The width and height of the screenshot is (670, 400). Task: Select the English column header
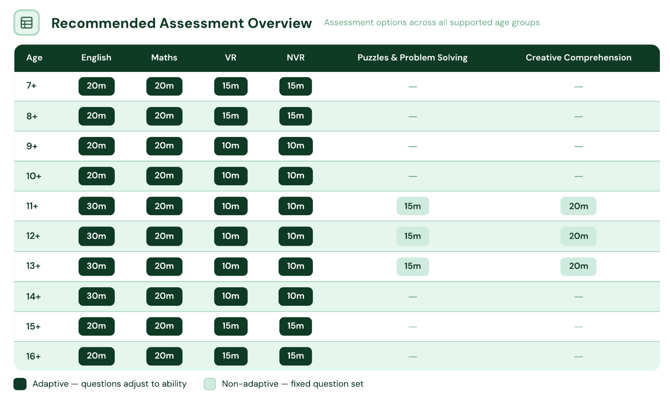tap(96, 58)
